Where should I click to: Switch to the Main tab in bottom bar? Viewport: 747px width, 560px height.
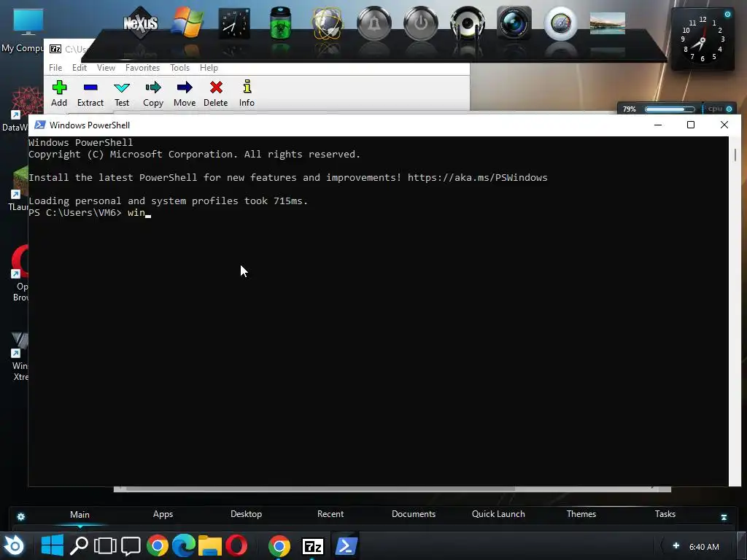pyautogui.click(x=80, y=514)
